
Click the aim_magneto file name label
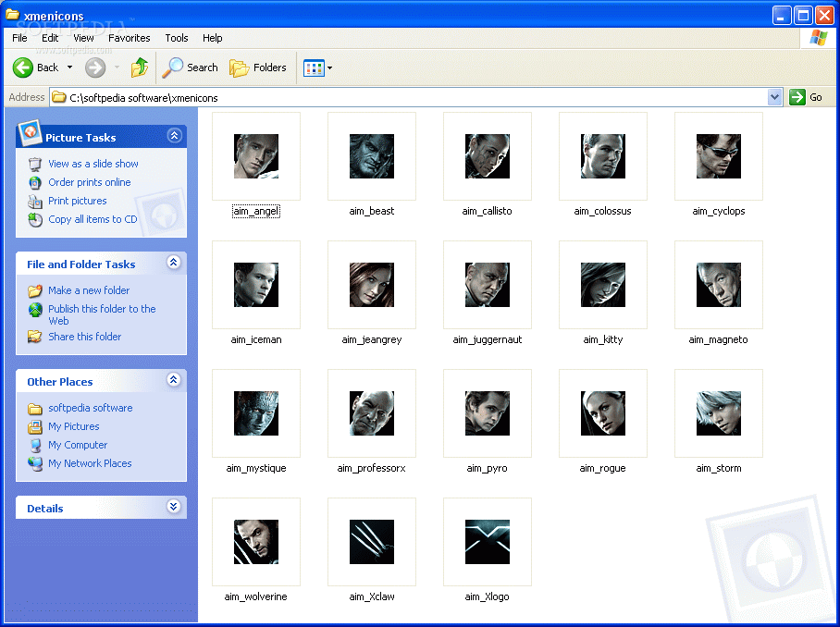coord(719,339)
